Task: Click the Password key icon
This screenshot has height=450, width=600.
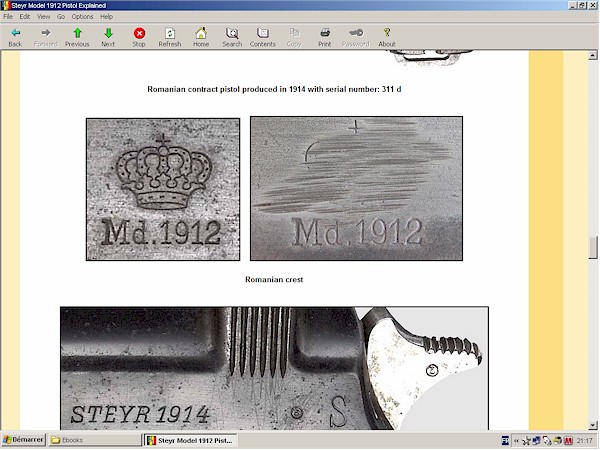Action: 356,33
